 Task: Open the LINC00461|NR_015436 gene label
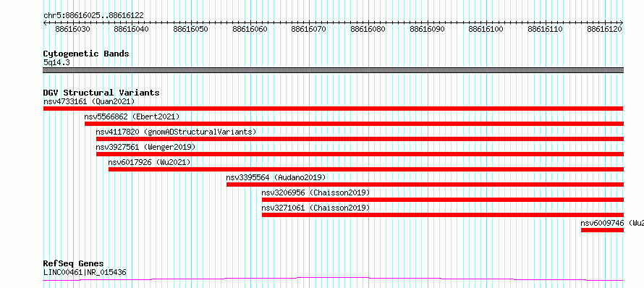85,272
